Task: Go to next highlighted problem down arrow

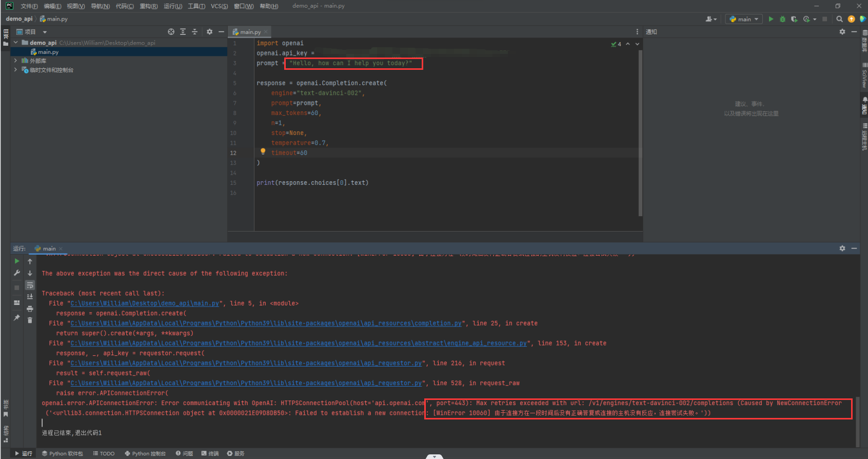Action: 637,44
